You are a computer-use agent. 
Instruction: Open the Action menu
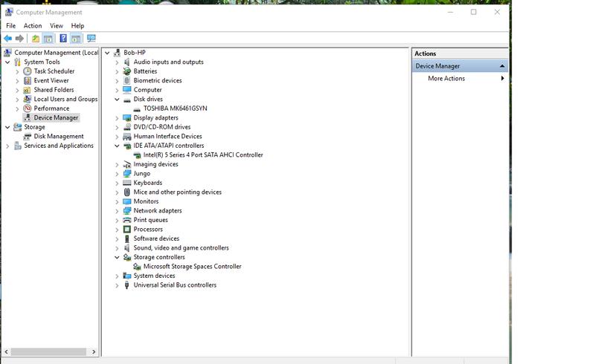tap(33, 26)
